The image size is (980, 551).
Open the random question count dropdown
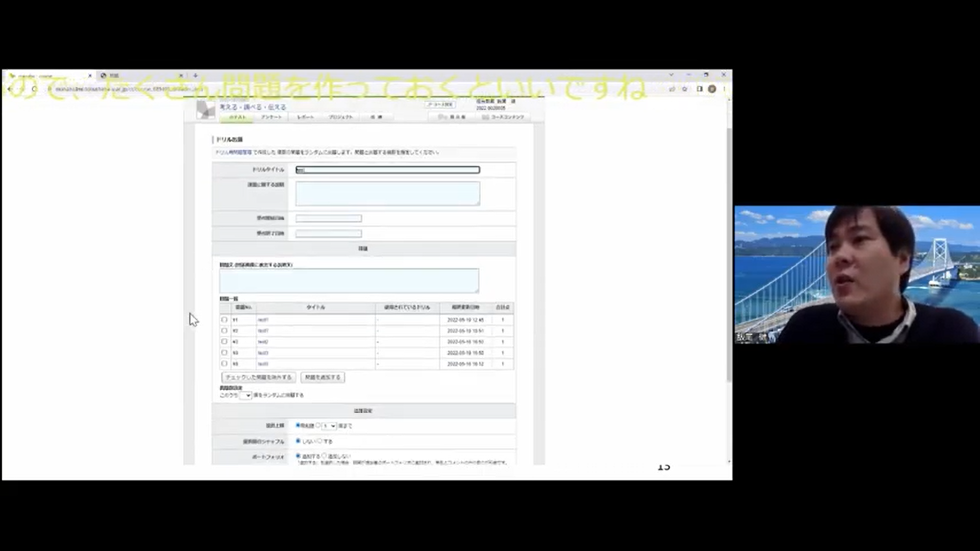click(246, 395)
